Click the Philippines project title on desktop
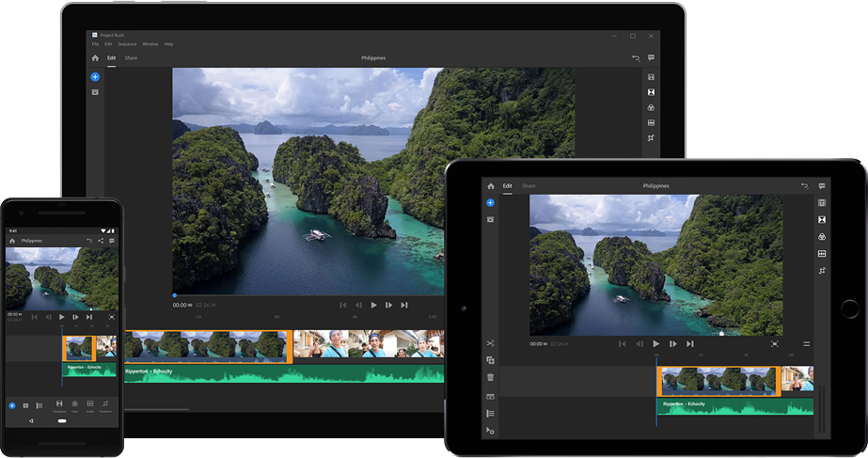This screenshot has width=868, height=458. (x=373, y=57)
